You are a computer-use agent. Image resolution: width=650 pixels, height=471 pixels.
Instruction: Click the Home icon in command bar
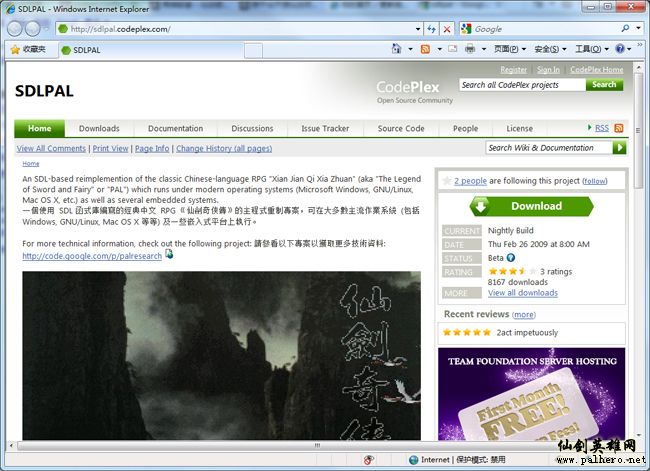coord(396,49)
